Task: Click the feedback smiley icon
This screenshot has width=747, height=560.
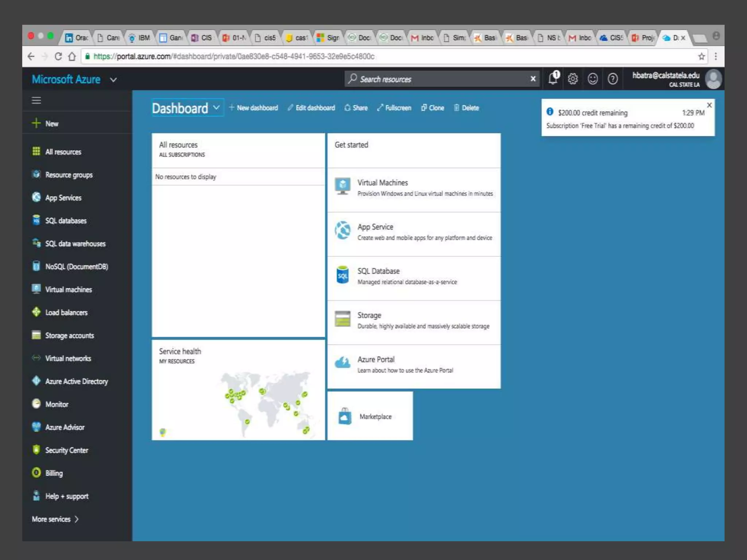Action: pos(593,79)
